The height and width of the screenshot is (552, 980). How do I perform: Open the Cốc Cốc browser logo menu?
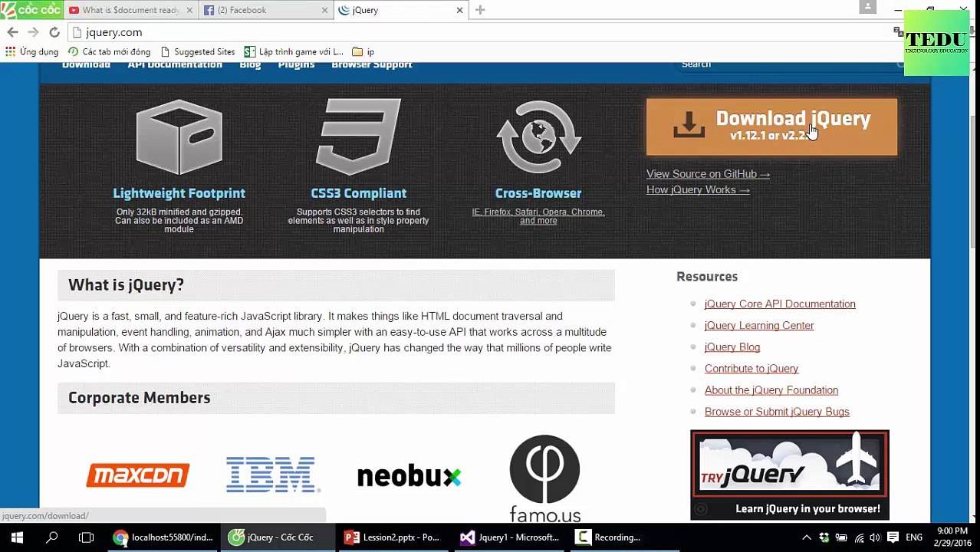(x=31, y=9)
